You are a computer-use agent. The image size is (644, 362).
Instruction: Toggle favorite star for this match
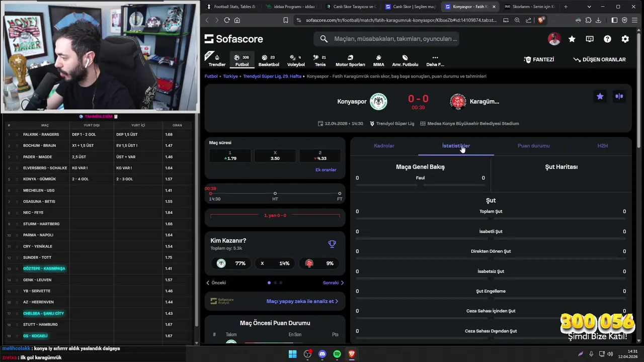coord(600,96)
